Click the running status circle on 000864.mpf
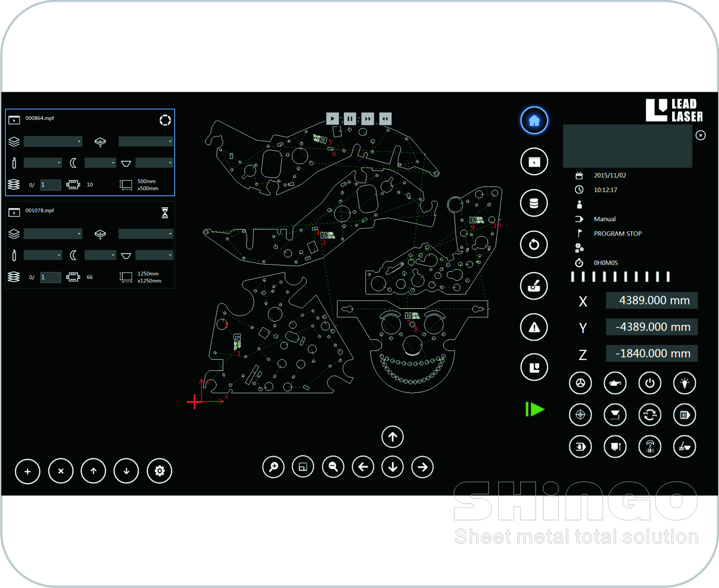719x588 pixels. coord(165,120)
